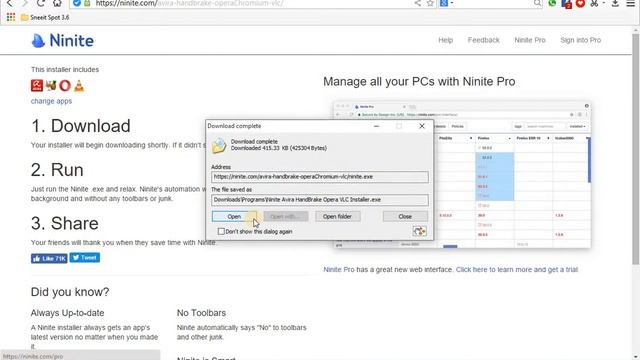Open the Help page from the nav
Image resolution: width=640 pixels, height=360 pixels.
(x=446, y=40)
